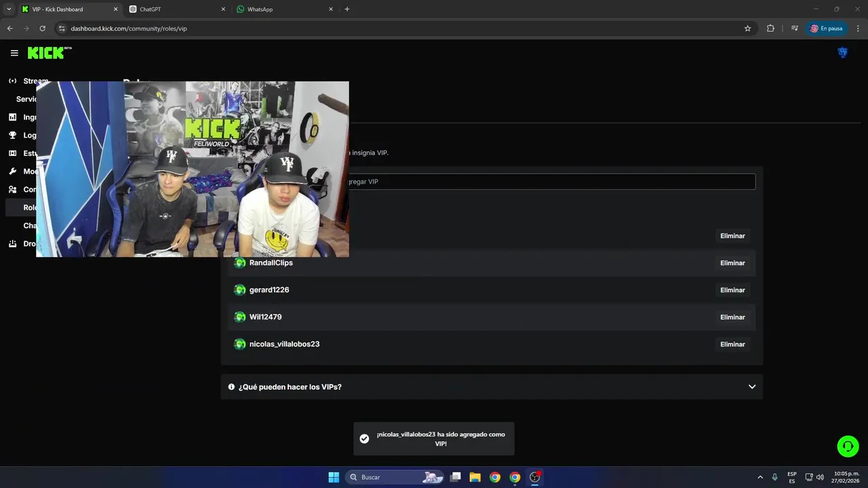Click the nicolas_villalobos23 username in list
The height and width of the screenshot is (488, 868).
pos(285,344)
